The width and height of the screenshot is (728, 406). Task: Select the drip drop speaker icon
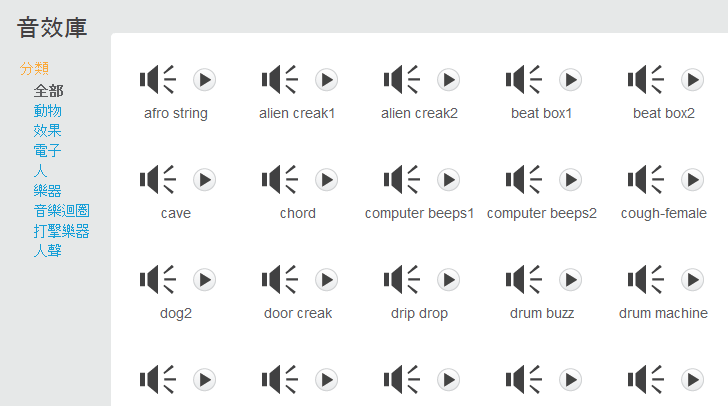[402, 280]
